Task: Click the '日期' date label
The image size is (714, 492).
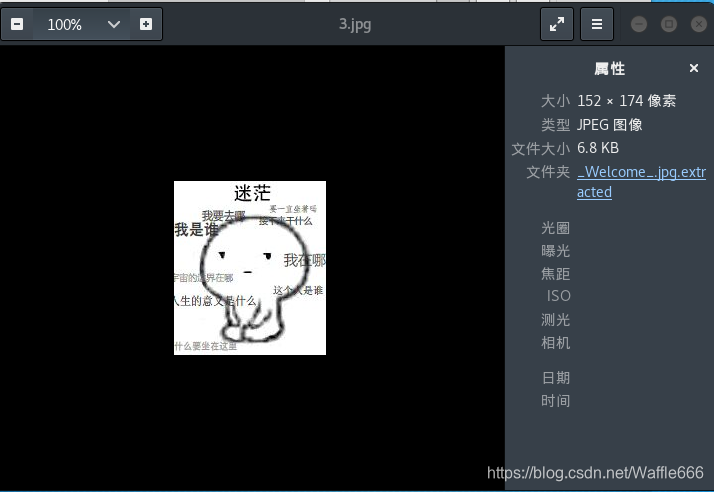Action: click(x=556, y=378)
